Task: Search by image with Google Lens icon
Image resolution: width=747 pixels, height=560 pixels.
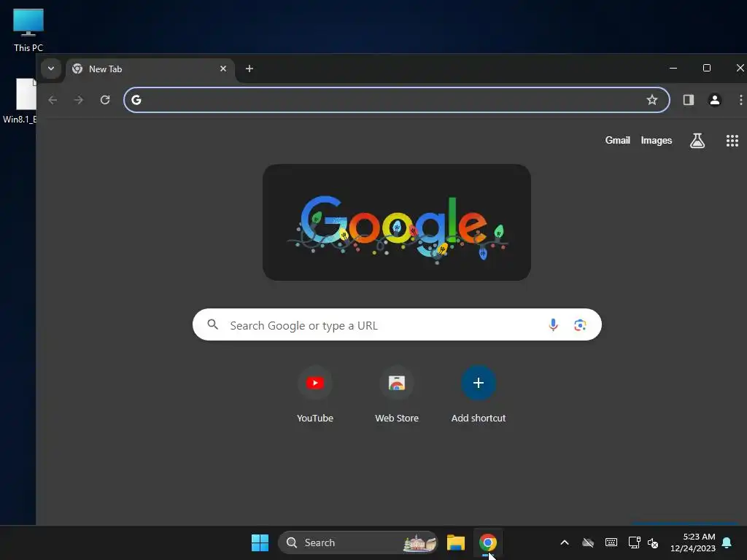Action: [x=580, y=325]
